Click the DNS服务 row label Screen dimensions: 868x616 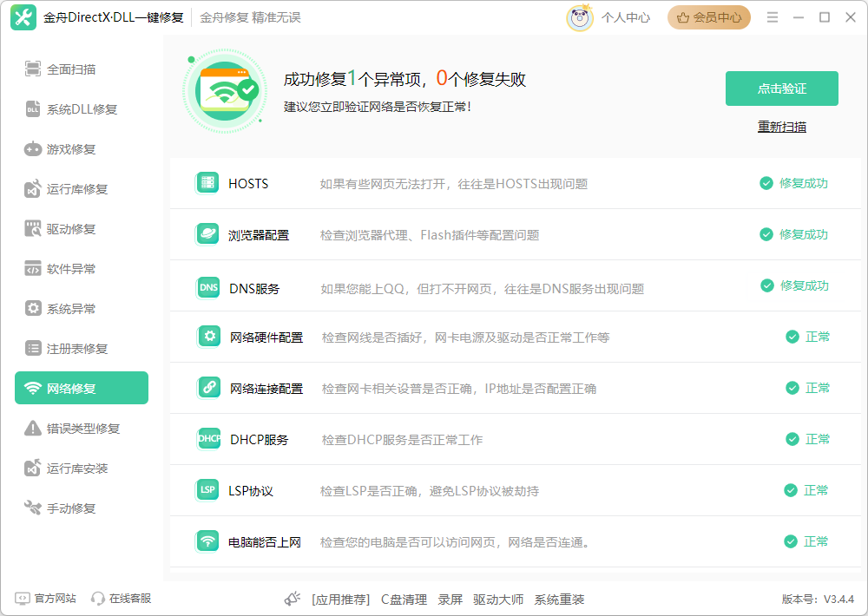[254, 289]
